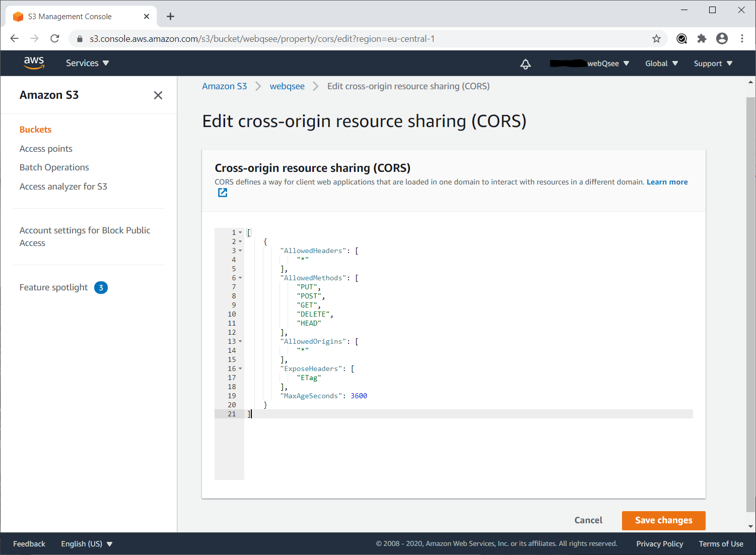This screenshot has width=756, height=555.
Task: Click the page vertical scrollbar thumb
Action: tap(750, 304)
